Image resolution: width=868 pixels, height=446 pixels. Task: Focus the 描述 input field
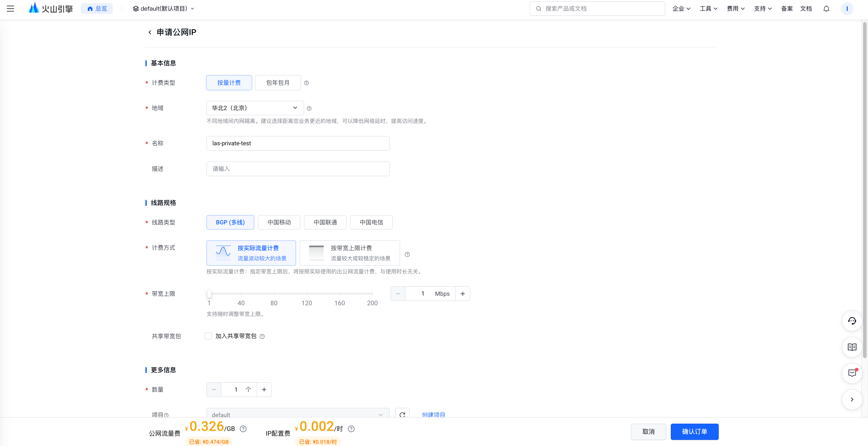(x=298, y=169)
